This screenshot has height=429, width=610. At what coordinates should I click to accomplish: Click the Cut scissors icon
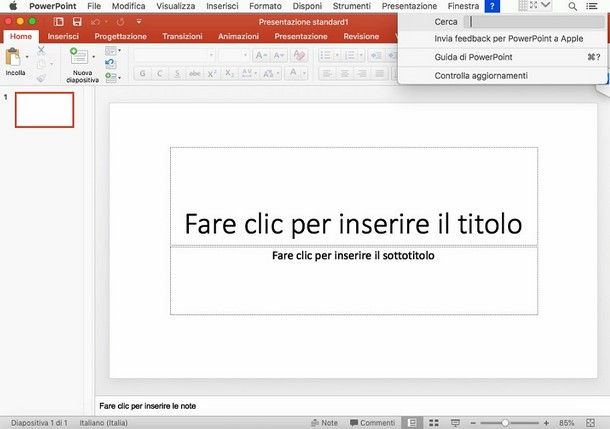pyautogui.click(x=41, y=50)
